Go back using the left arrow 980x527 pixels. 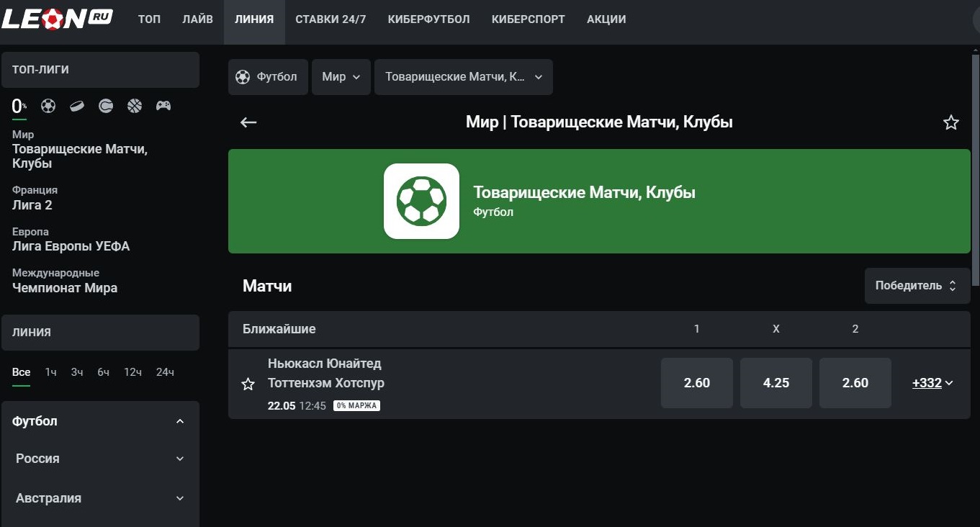click(x=248, y=122)
